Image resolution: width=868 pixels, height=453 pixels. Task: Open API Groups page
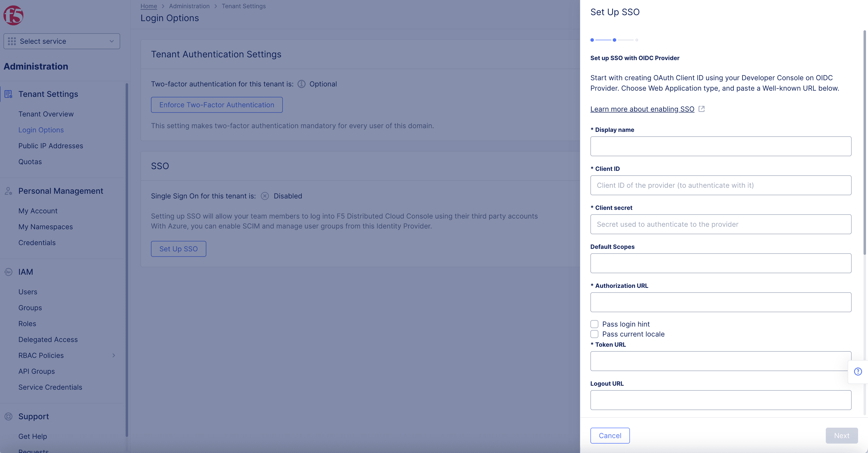point(36,371)
